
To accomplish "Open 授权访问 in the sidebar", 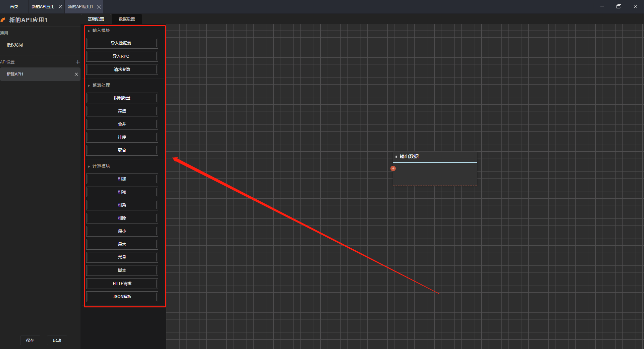I will click(15, 45).
